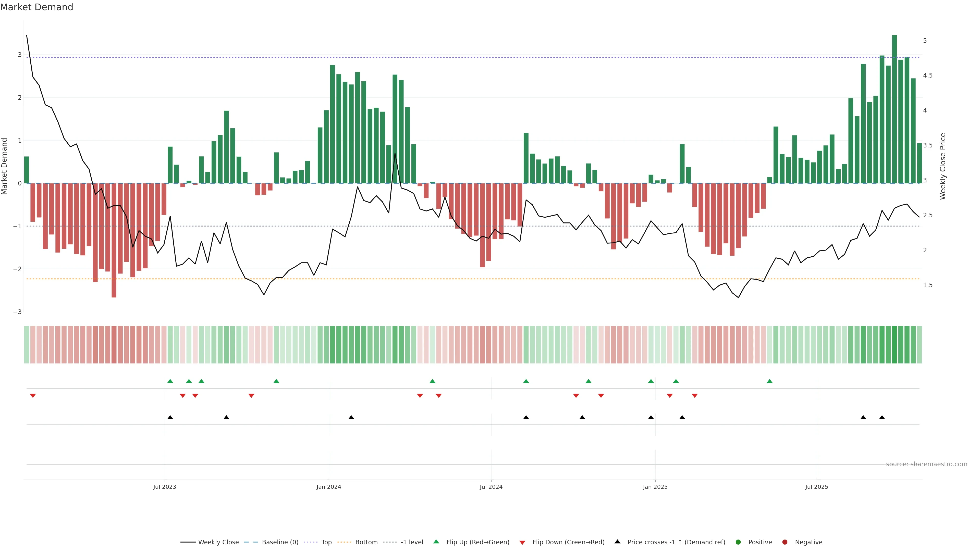Click first green flip-up marker after Jul 2023
Screen dimensions: 980x551
(x=170, y=381)
